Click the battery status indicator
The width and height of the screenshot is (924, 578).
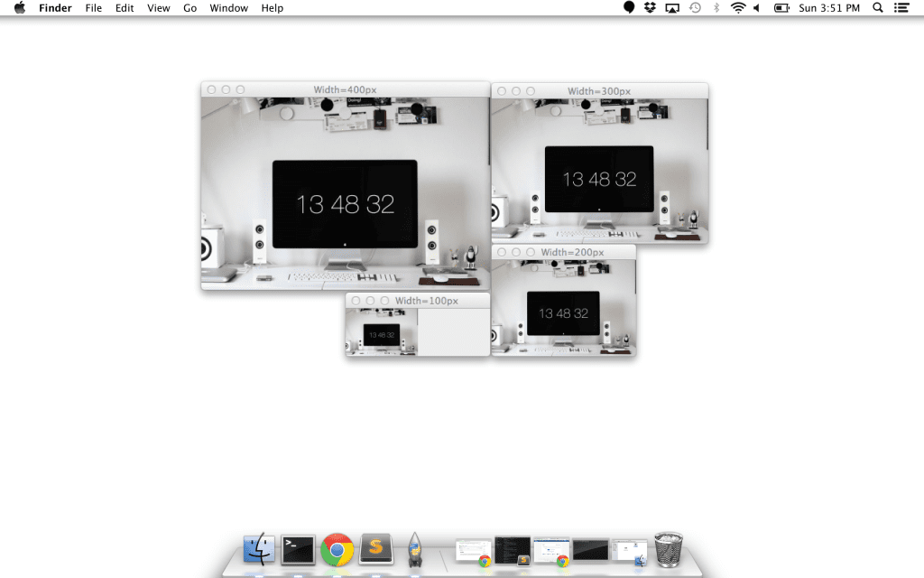click(781, 8)
